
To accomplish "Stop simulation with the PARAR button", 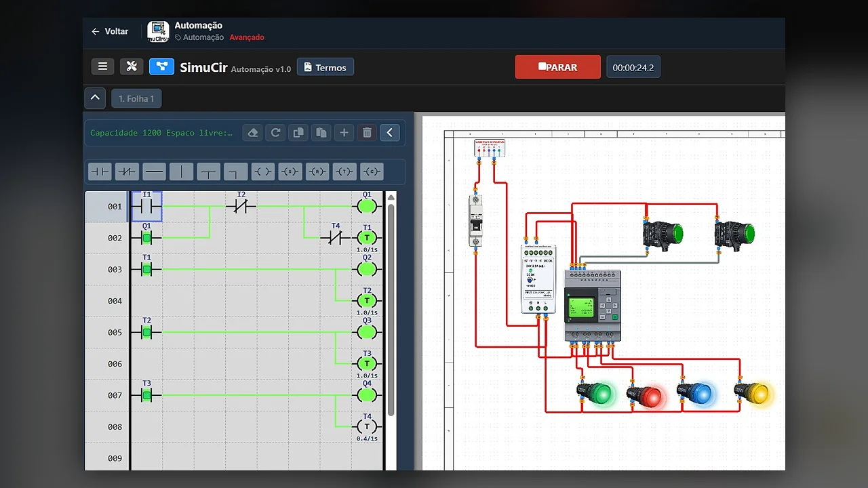I will [x=557, y=67].
